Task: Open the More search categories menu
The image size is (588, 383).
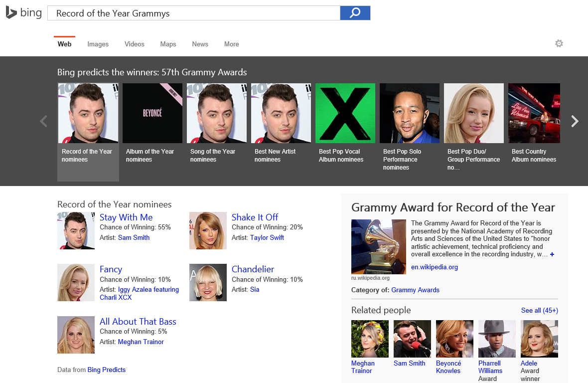Action: [x=231, y=44]
